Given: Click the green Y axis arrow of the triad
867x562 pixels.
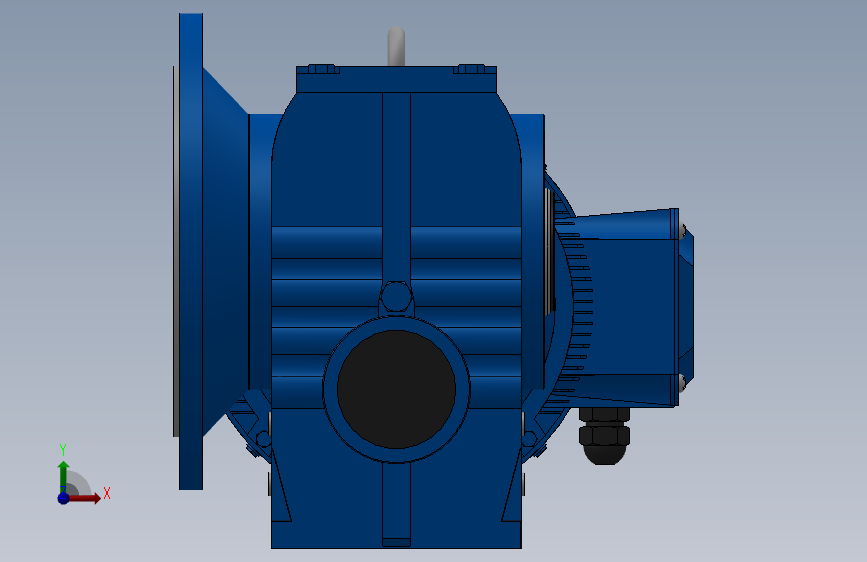Looking at the screenshot, I should click(63, 476).
